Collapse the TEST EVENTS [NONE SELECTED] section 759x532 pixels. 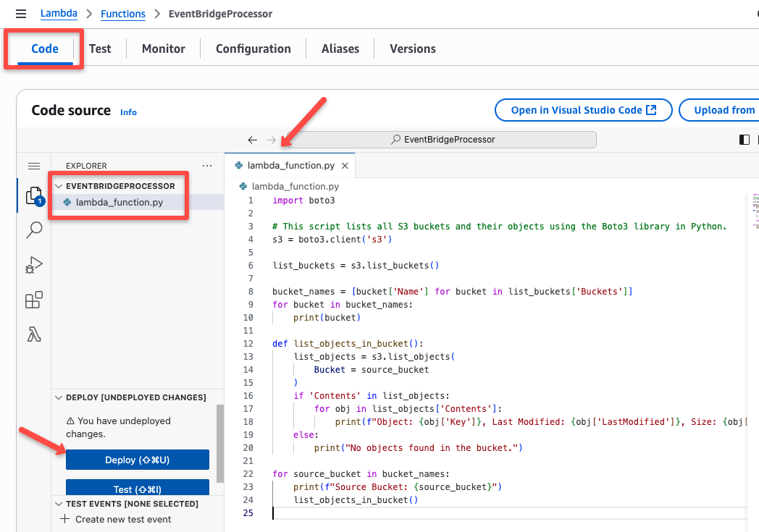coord(59,504)
